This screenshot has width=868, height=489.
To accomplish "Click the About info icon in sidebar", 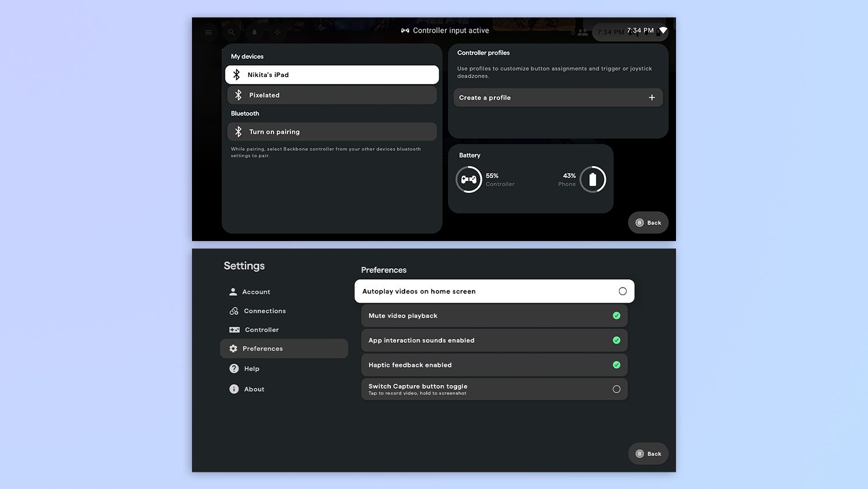I will 233,389.
